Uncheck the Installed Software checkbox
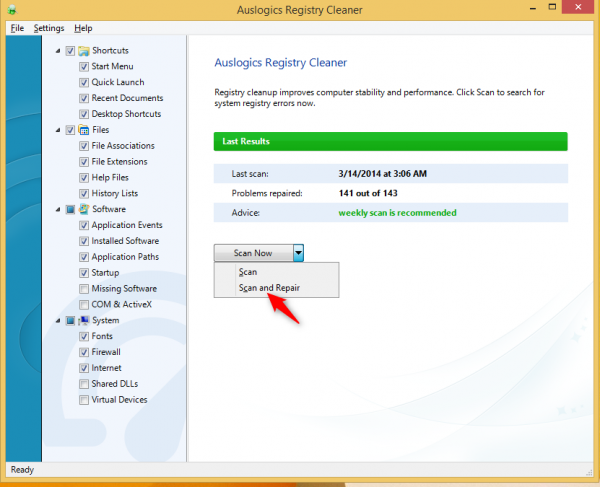The width and height of the screenshot is (600, 487). [84, 241]
